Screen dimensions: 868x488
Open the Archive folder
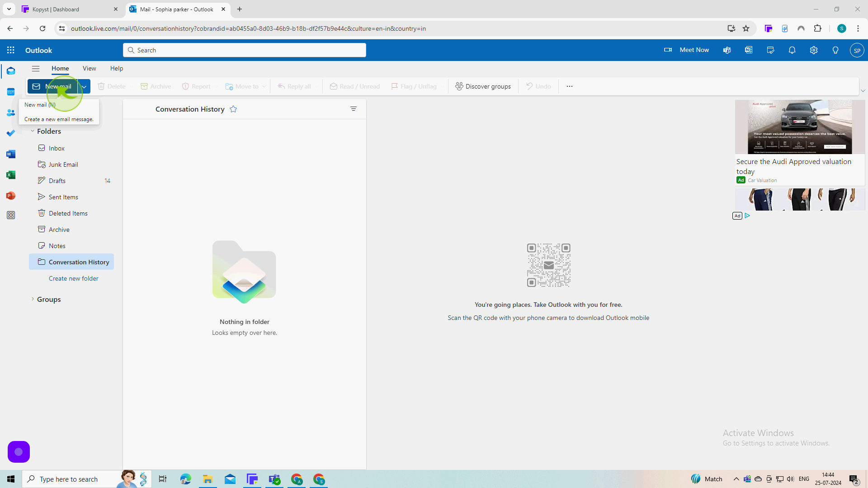coord(71,230)
